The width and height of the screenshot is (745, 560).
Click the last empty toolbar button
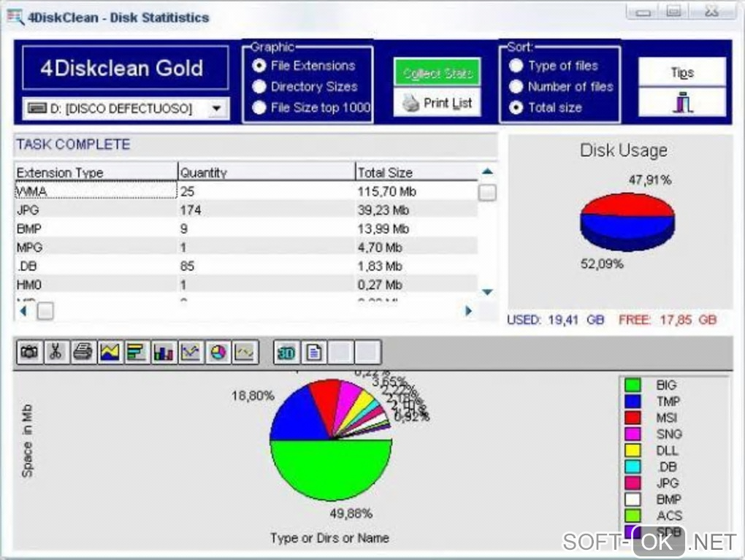tap(367, 353)
